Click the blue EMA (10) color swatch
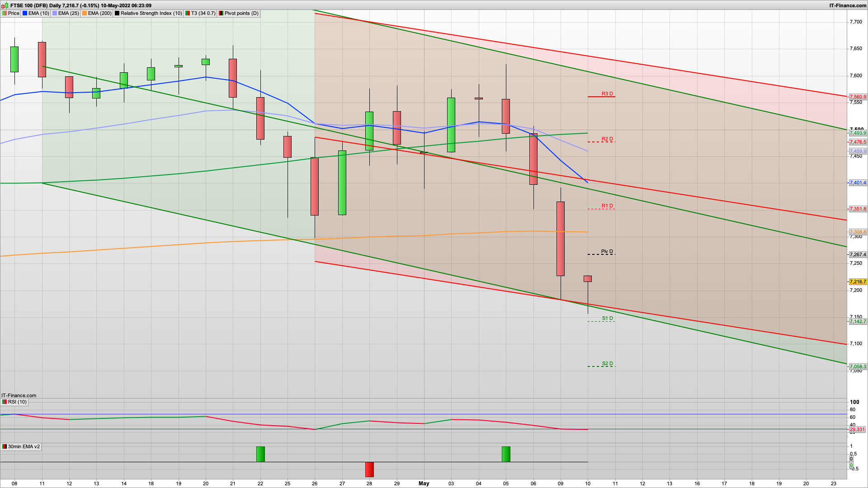The width and height of the screenshot is (868, 488). (x=25, y=13)
